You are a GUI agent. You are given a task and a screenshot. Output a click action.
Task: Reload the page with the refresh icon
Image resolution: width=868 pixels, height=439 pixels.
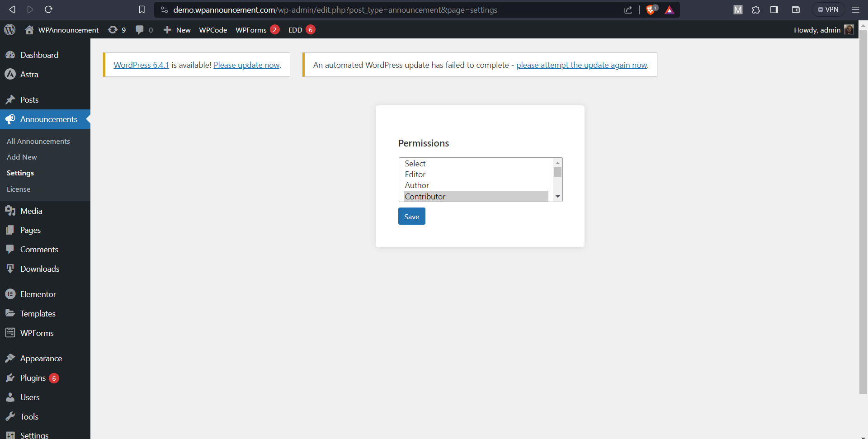pos(49,9)
